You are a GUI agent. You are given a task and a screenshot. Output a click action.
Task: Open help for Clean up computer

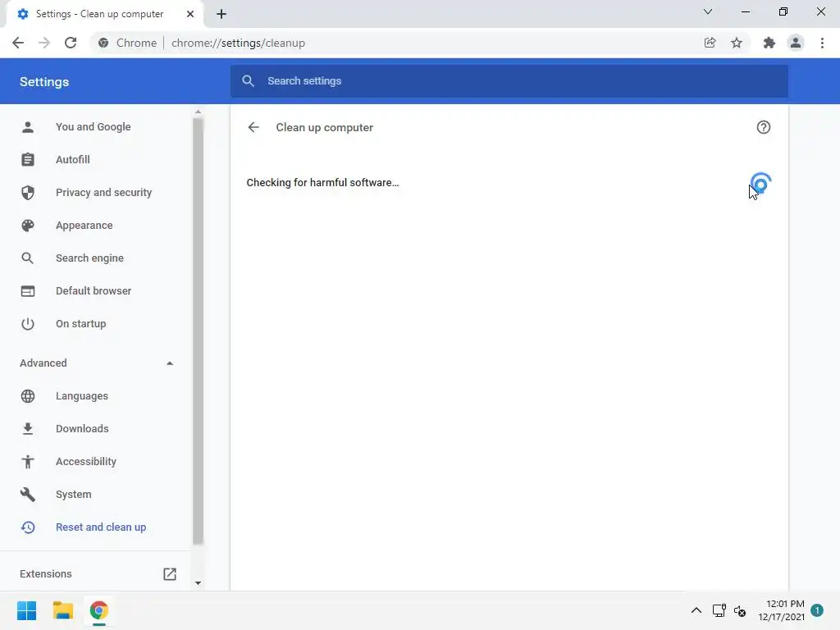pos(764,127)
